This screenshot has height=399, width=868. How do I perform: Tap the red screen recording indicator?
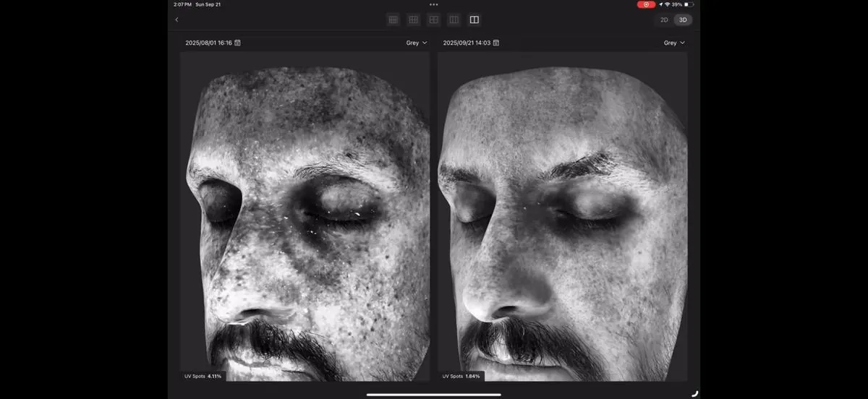click(646, 4)
